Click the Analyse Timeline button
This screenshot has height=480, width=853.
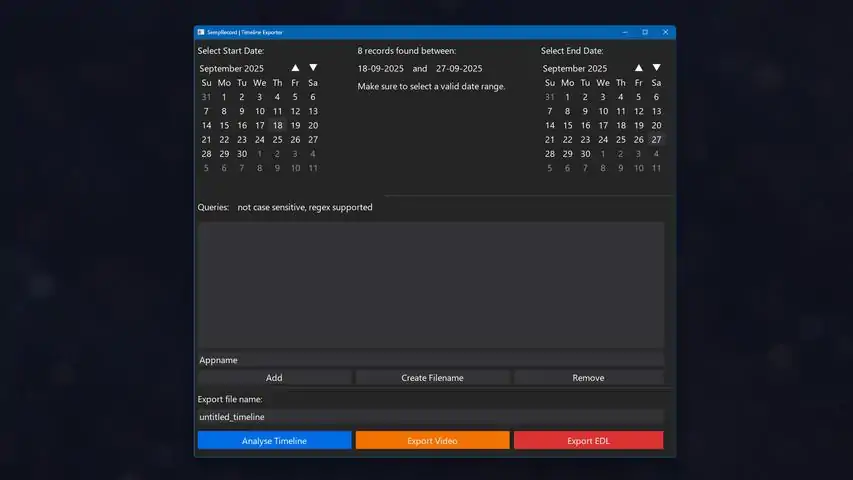[x=274, y=440]
